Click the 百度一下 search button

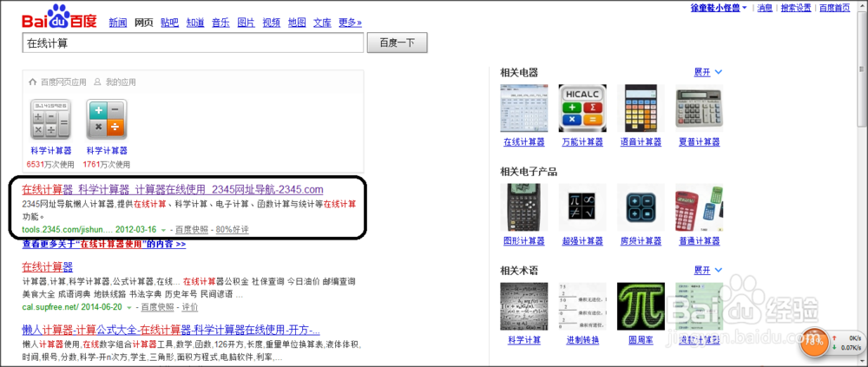(397, 43)
